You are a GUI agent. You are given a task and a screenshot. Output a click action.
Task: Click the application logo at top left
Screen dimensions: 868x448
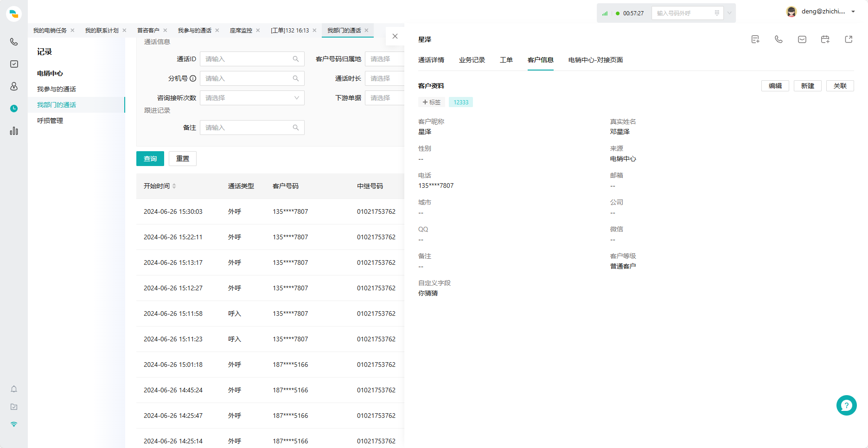tap(14, 14)
